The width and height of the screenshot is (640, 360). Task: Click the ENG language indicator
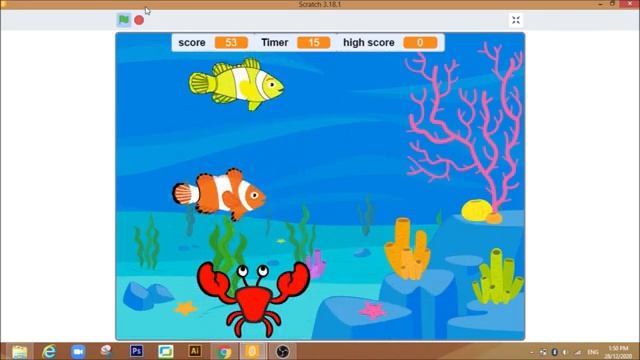coord(593,352)
